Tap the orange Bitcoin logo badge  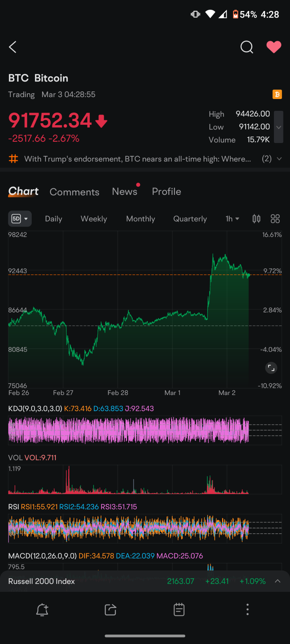(277, 94)
